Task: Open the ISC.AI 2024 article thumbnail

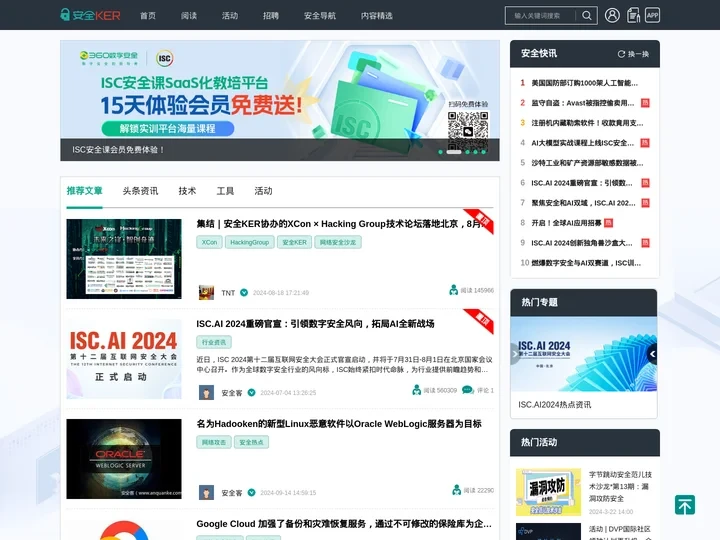Action: tap(124, 359)
